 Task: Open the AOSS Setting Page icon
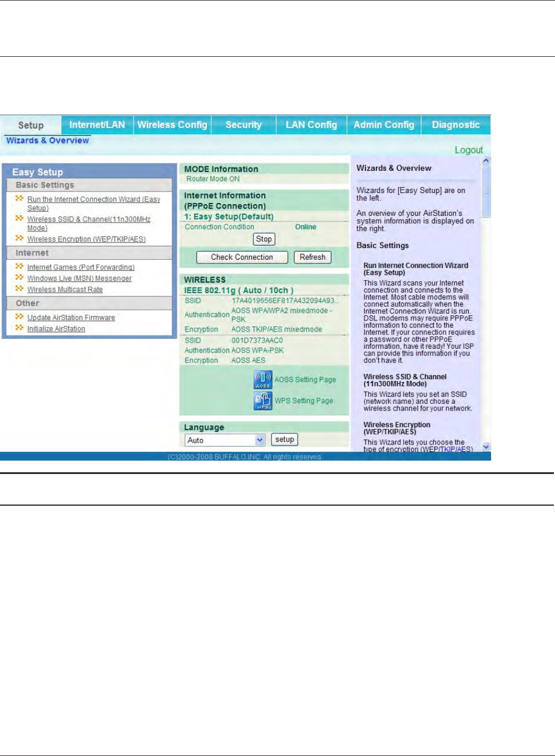263,380
